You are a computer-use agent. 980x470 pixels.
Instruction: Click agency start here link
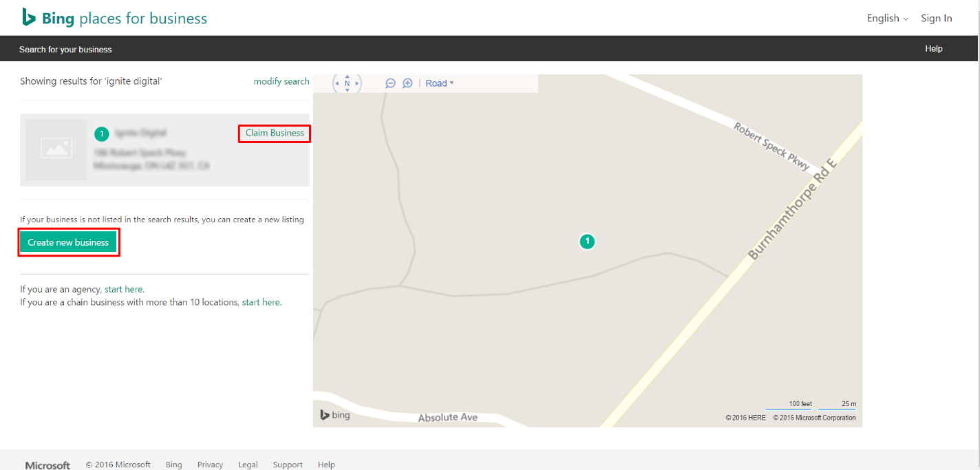(x=124, y=290)
